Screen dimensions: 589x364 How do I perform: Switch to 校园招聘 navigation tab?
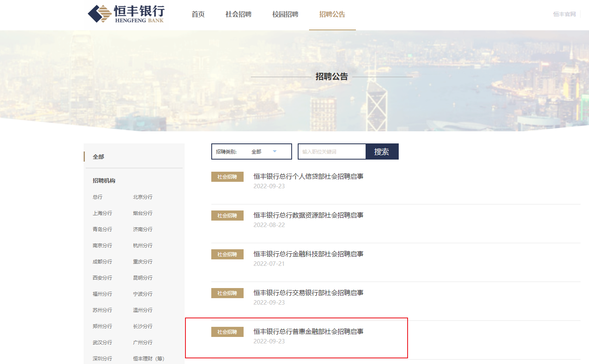(285, 15)
